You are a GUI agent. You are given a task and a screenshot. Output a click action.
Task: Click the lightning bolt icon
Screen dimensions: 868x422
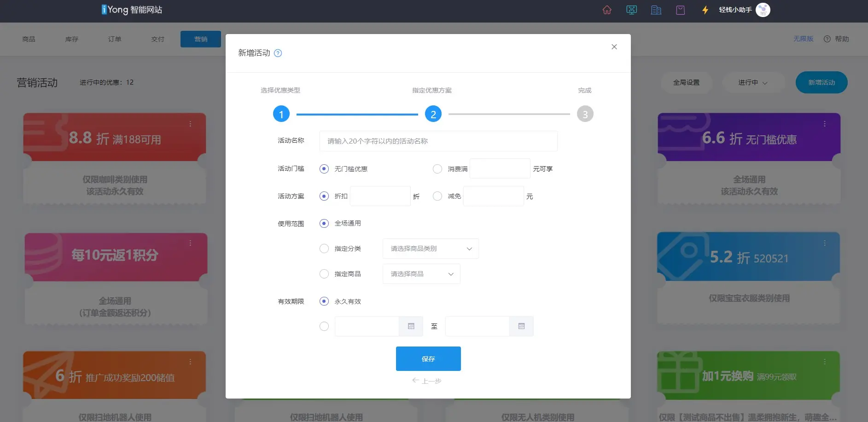click(705, 10)
